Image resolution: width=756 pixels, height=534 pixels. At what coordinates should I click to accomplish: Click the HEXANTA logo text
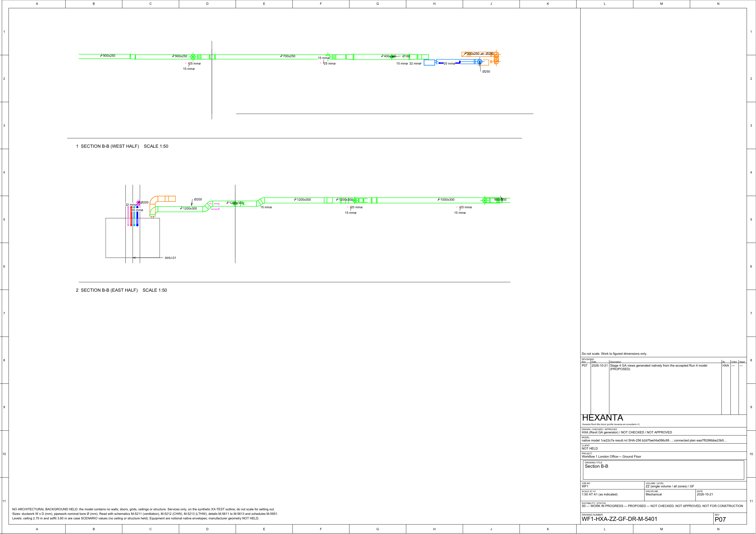click(602, 418)
